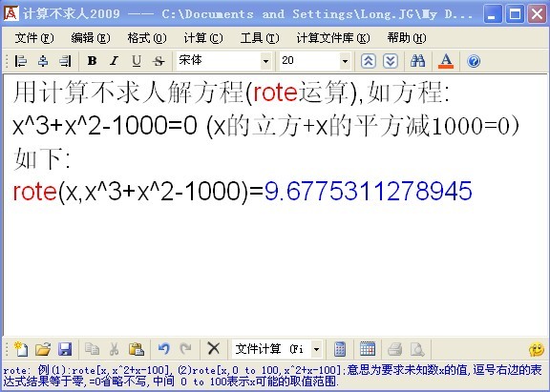Image resolution: width=550 pixels, height=392 pixels.
Task: Toggle italic formatting button
Action: coord(114,61)
